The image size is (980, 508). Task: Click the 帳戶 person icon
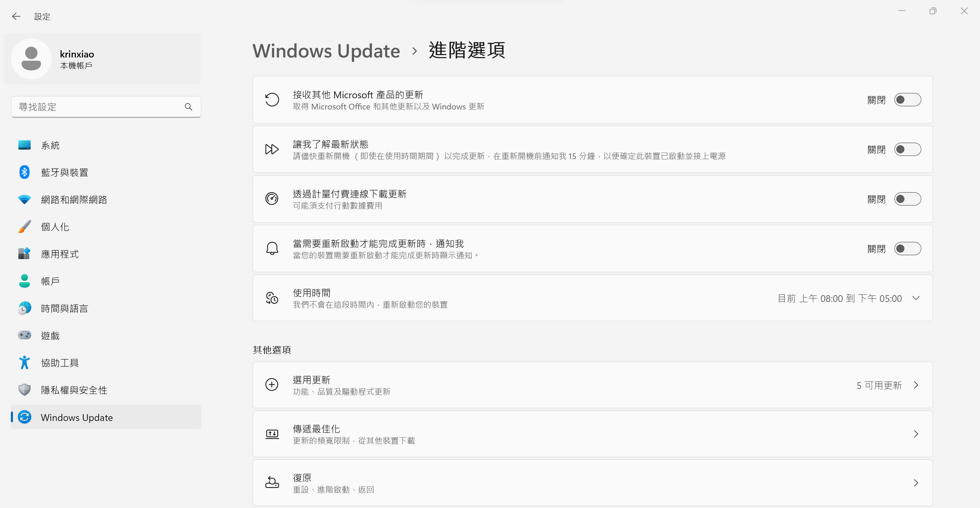pos(24,281)
